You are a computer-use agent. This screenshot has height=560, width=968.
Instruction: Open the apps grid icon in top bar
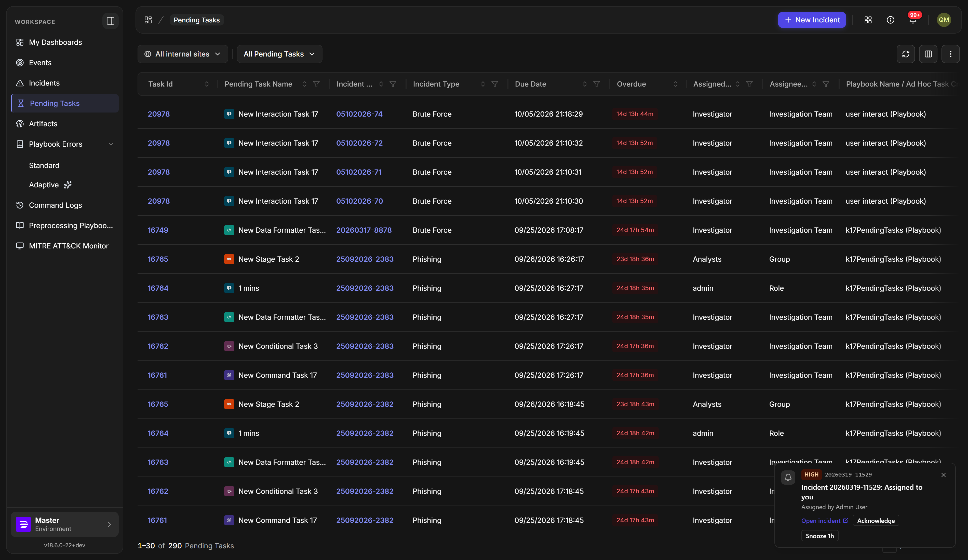[x=868, y=20]
